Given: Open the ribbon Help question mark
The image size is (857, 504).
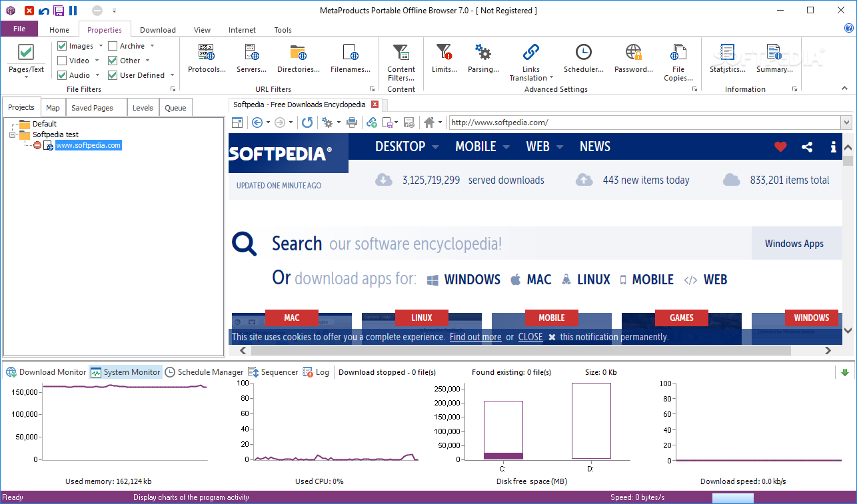Looking at the screenshot, I should tap(848, 29).
